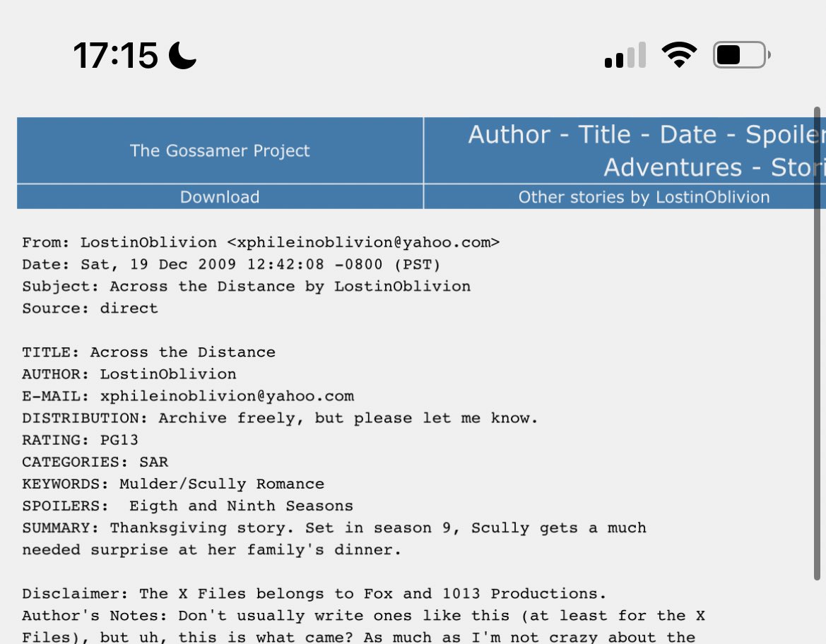Tap the Do Not Disturb moon icon
826x644 pixels.
[182, 55]
